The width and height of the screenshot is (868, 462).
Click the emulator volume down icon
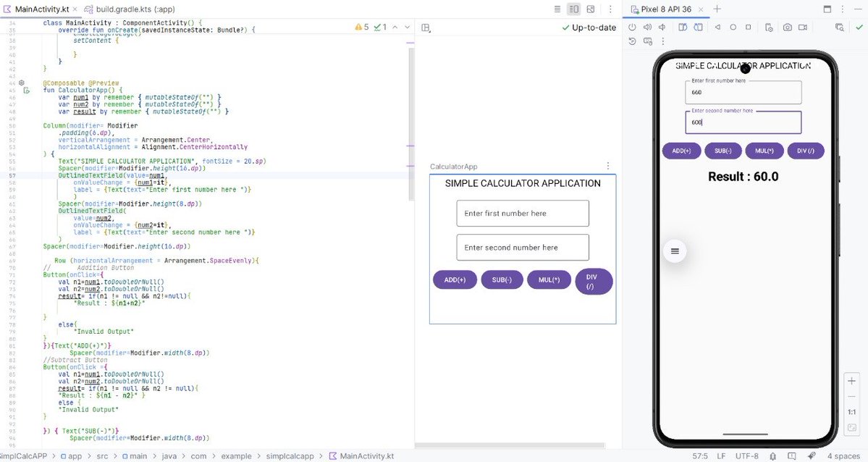[662, 27]
